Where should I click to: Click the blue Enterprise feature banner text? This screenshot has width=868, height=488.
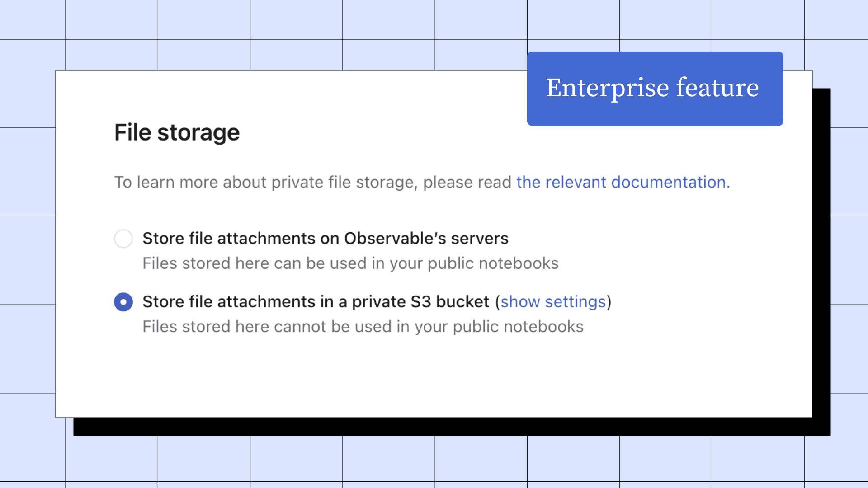(x=654, y=89)
